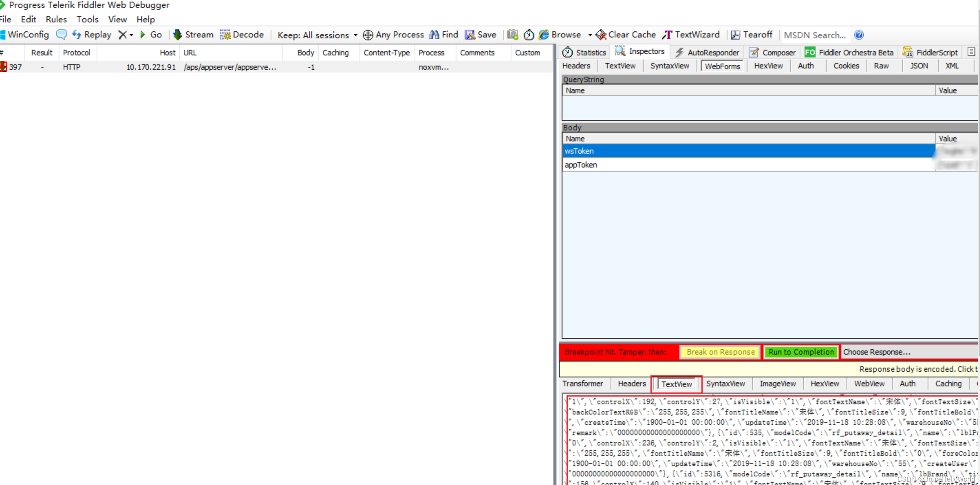Image resolution: width=980 pixels, height=485 pixels.
Task: Click the timer stopwatch toolbar icon
Action: pos(529,35)
